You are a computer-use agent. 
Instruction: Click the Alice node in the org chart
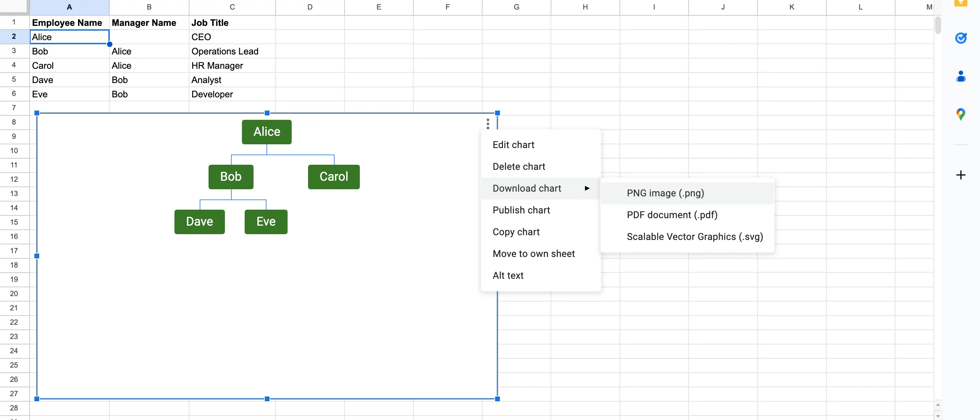pyautogui.click(x=267, y=132)
